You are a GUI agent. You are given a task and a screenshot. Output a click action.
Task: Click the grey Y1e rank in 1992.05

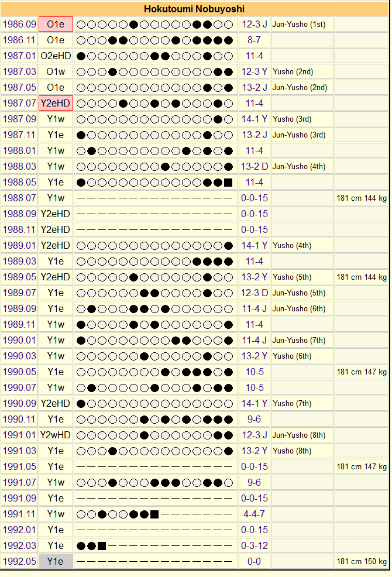tap(56, 562)
